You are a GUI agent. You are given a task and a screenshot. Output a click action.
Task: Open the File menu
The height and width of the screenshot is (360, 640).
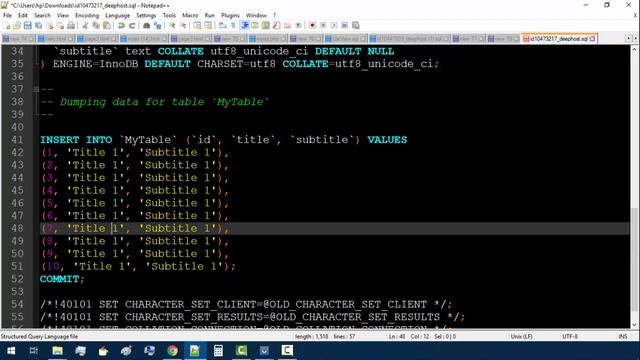pyautogui.click(x=7, y=15)
